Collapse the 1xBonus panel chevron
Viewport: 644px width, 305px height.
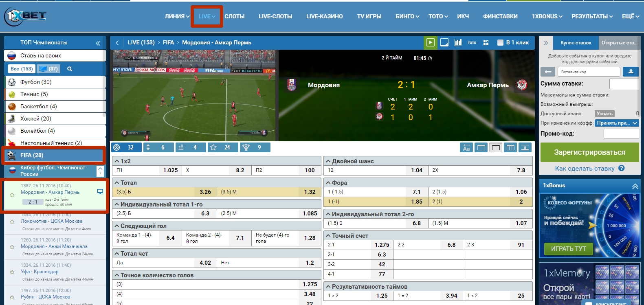pos(635,186)
